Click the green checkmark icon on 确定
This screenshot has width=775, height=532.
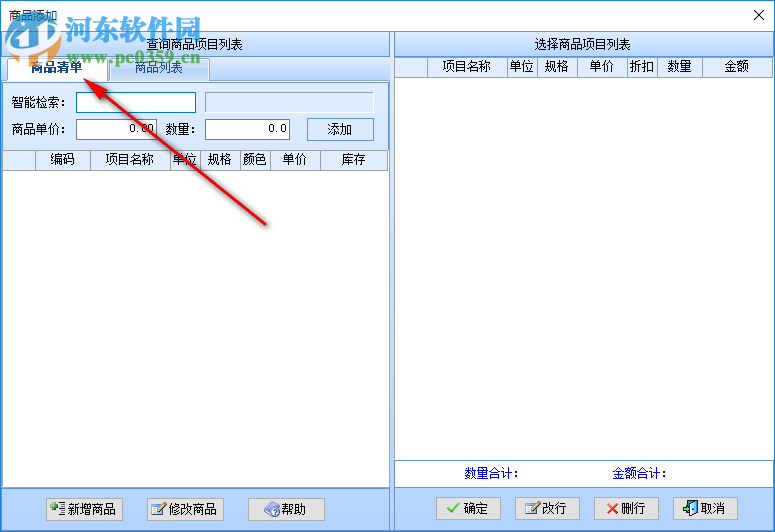(453, 508)
